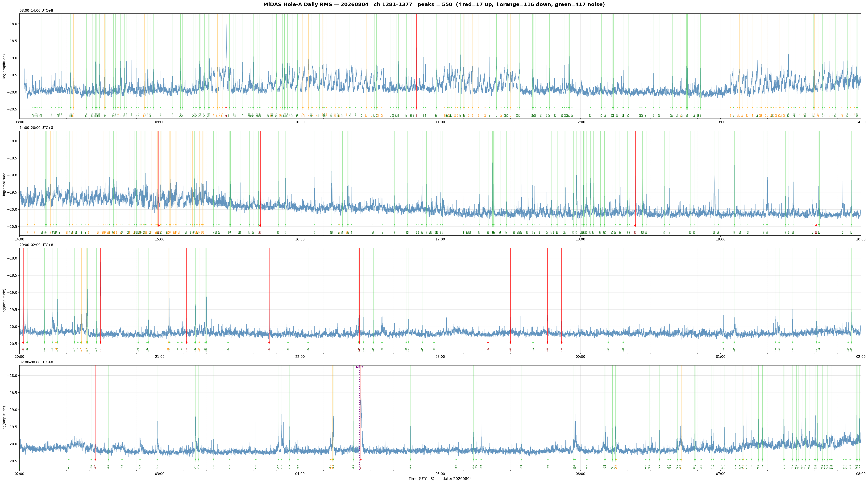Image resolution: width=868 pixels, height=483 pixels.
Task: Click green noise peak label 438
Action: click(x=308, y=350)
